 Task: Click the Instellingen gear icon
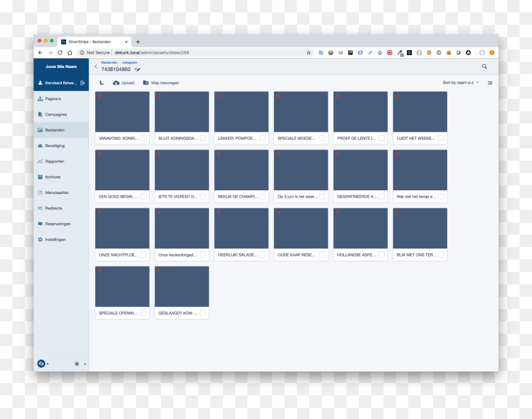40,239
